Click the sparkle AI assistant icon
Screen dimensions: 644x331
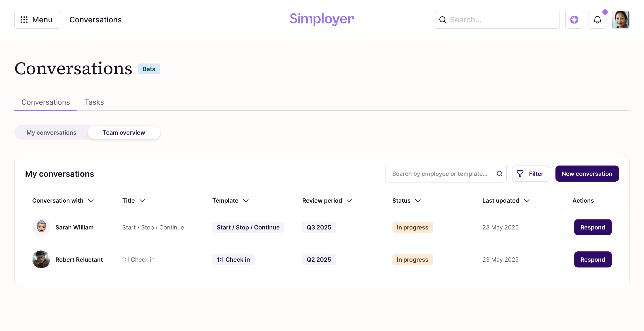point(574,19)
